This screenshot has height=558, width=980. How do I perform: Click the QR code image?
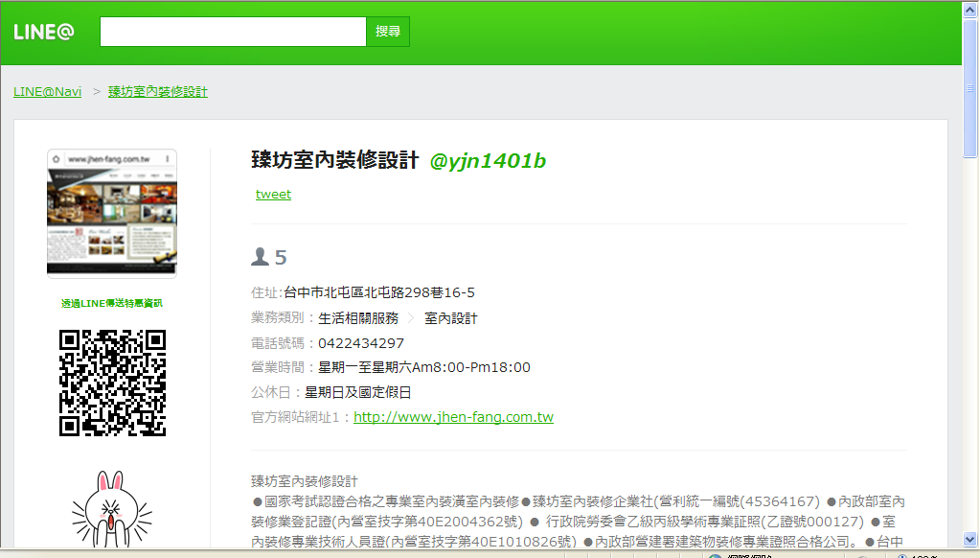(112, 383)
